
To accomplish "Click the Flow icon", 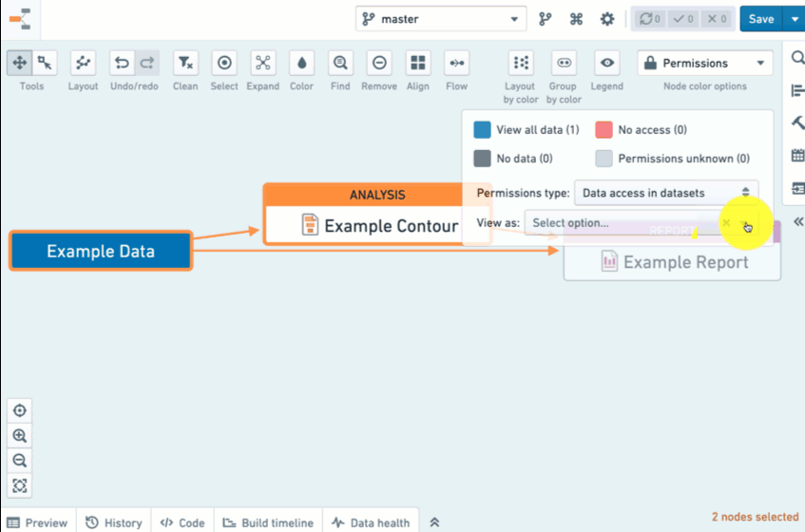I will click(457, 63).
